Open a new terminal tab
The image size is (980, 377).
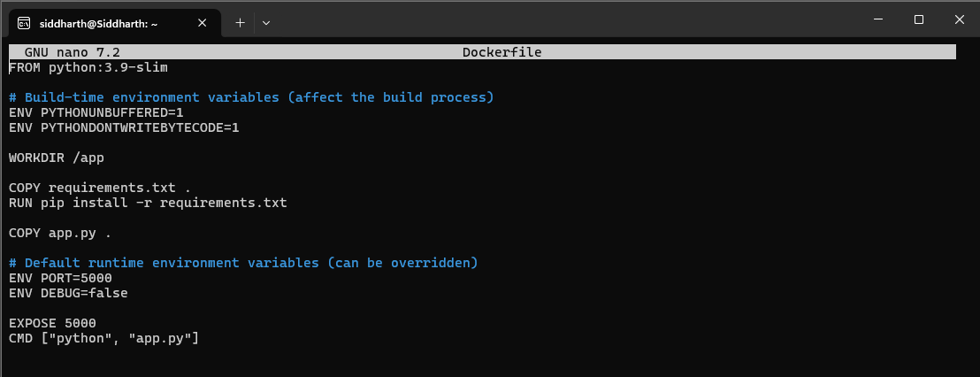[240, 21]
